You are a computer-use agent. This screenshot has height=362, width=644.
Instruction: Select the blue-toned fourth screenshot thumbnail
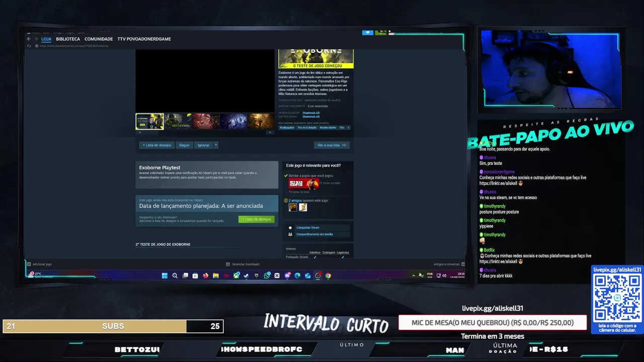click(233, 121)
